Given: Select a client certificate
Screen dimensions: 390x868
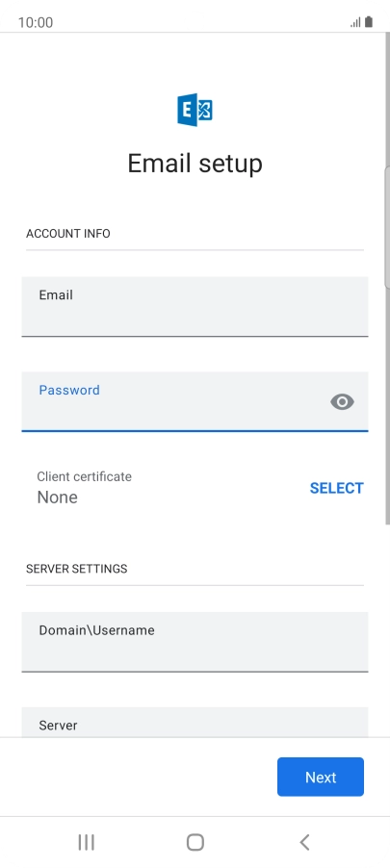Looking at the screenshot, I should click(x=336, y=488).
